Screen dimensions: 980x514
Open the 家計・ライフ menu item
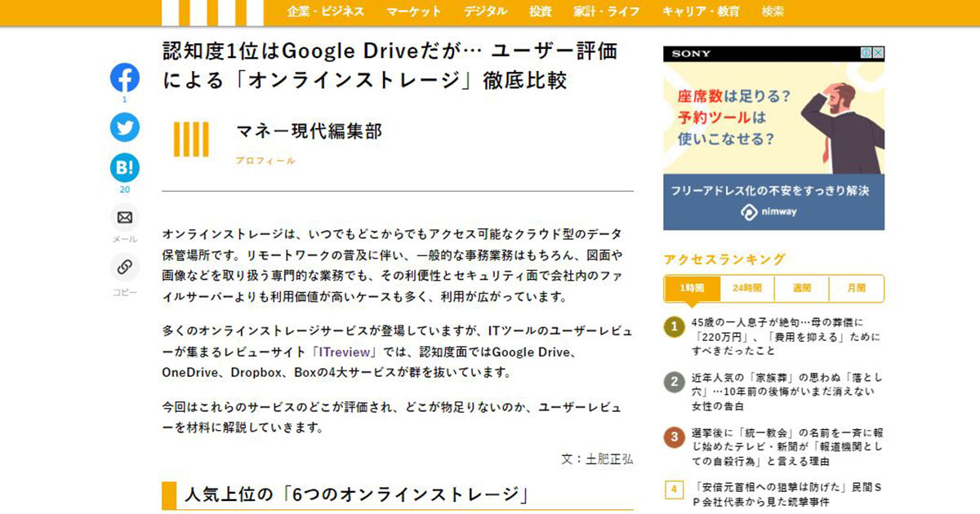pyautogui.click(x=607, y=11)
